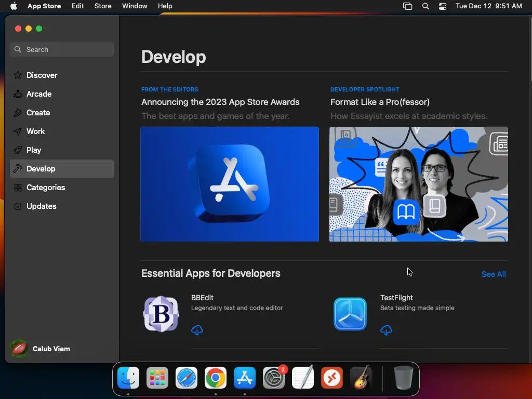Open Control Center in menu bar

click(443, 6)
